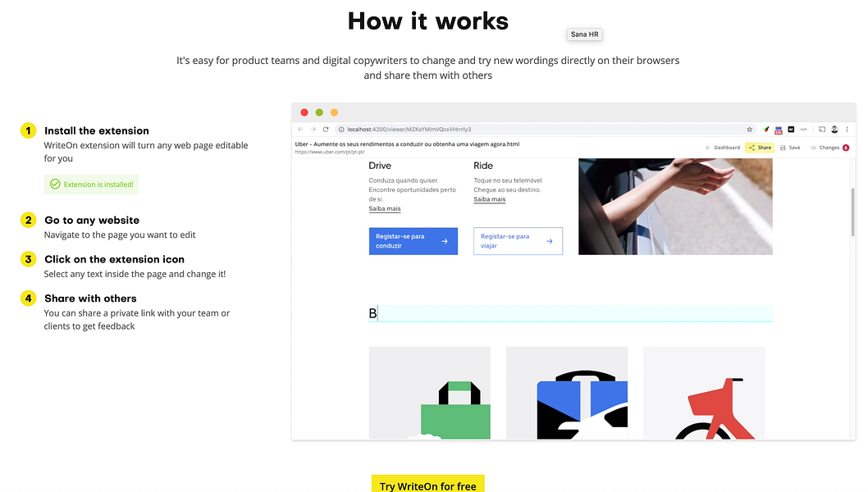Image resolution: width=868 pixels, height=492 pixels.
Task: Click the Try WriteOn for free button
Action: (x=428, y=484)
